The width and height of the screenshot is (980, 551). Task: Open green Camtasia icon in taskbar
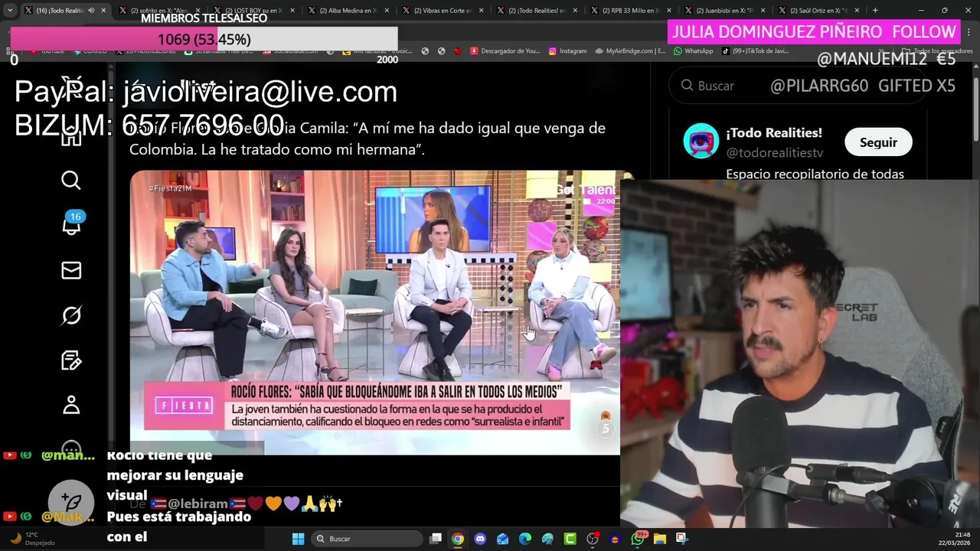click(570, 539)
